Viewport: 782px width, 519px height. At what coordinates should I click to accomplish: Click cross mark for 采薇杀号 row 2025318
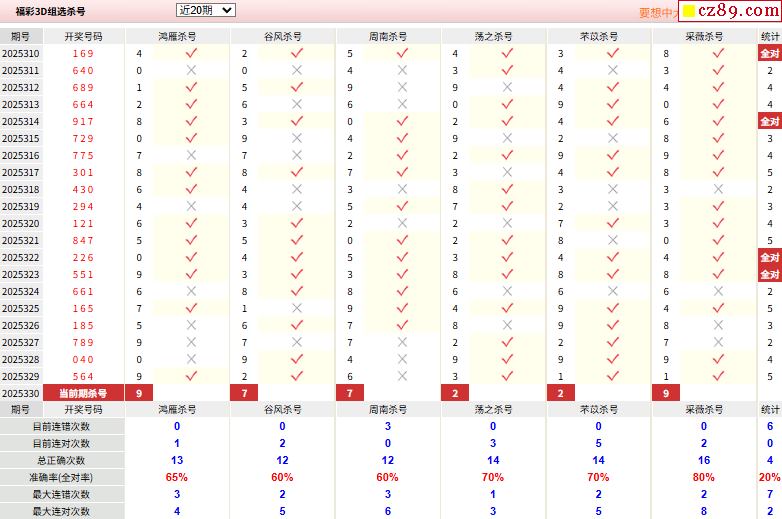(x=718, y=189)
